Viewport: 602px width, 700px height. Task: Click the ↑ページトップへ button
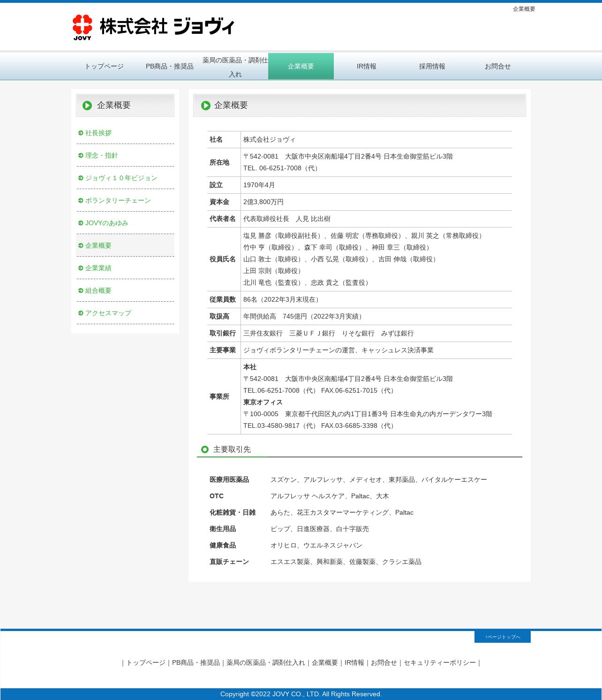pos(503,637)
